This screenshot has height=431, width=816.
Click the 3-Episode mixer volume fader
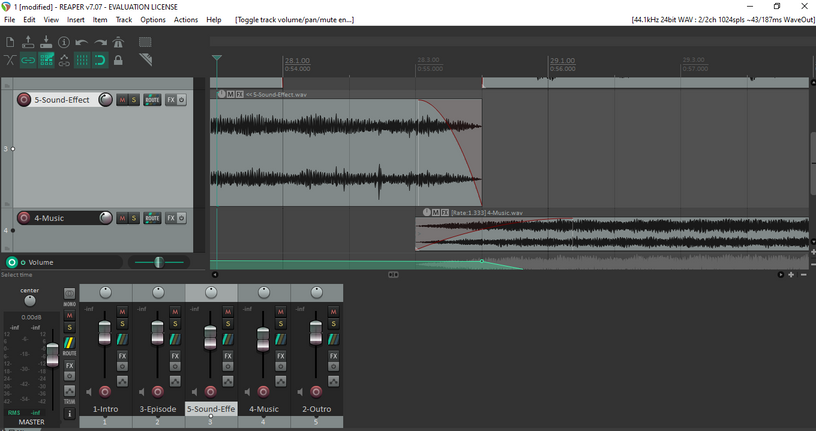[157, 332]
